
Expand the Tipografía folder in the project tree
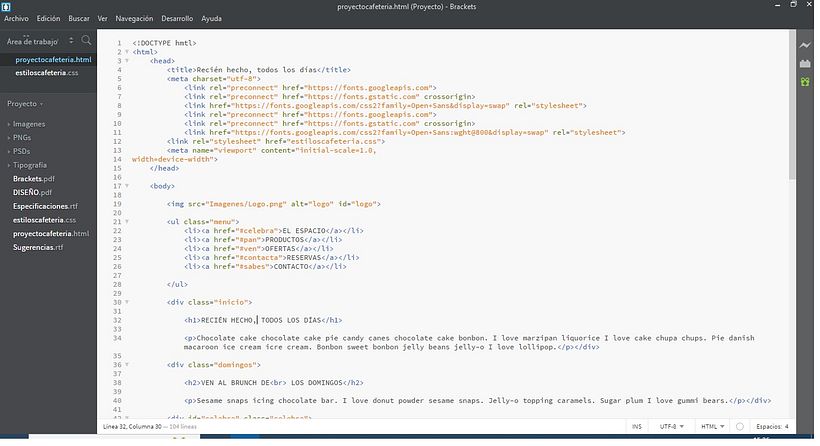(x=30, y=165)
